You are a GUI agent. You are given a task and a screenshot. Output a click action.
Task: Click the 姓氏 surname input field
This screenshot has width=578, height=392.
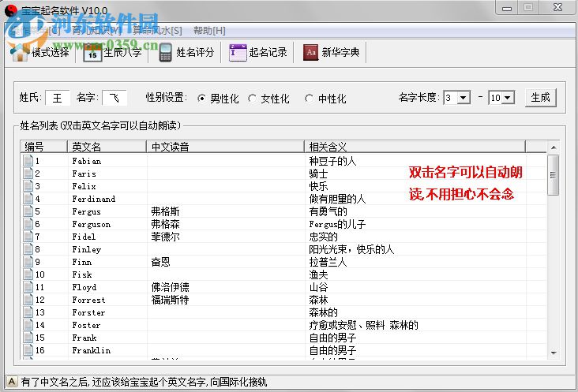[x=58, y=98]
